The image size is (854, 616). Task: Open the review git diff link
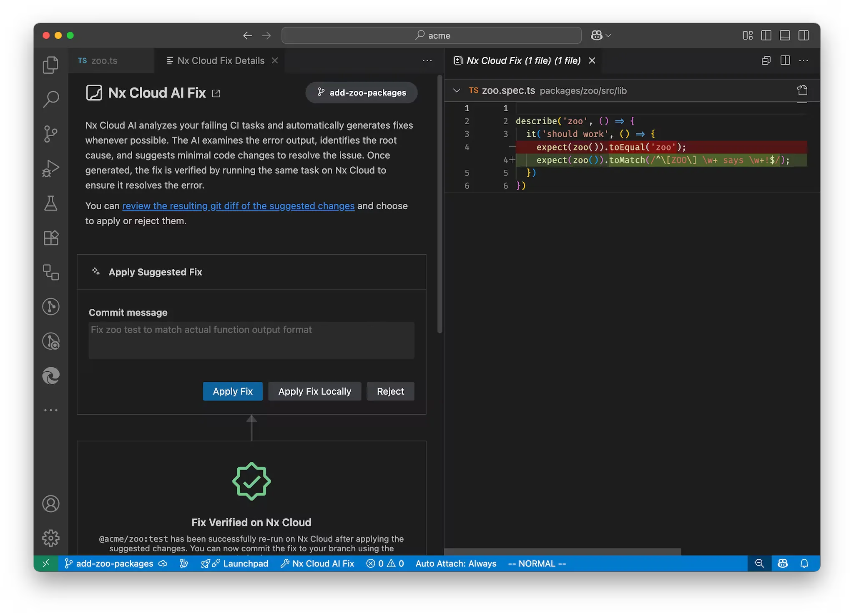[238, 206]
